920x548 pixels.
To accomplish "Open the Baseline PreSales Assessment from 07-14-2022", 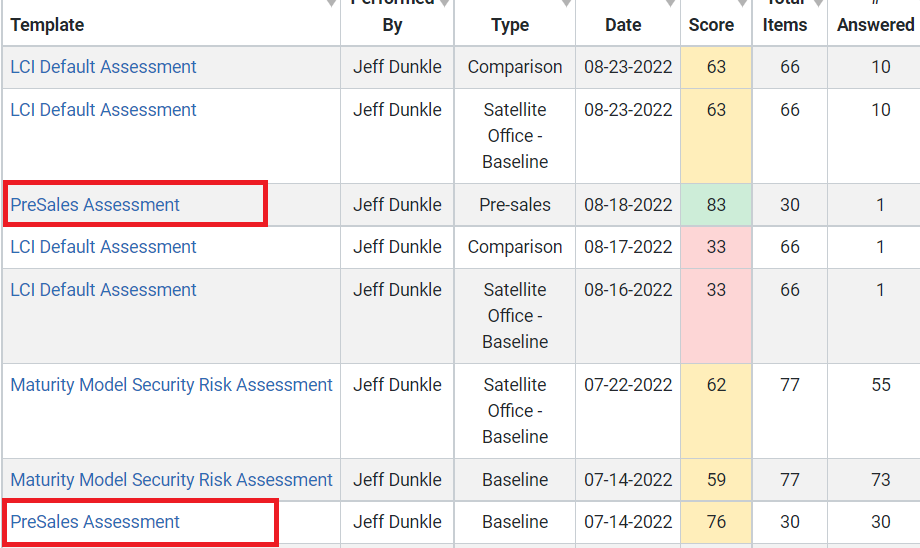I will (95, 522).
